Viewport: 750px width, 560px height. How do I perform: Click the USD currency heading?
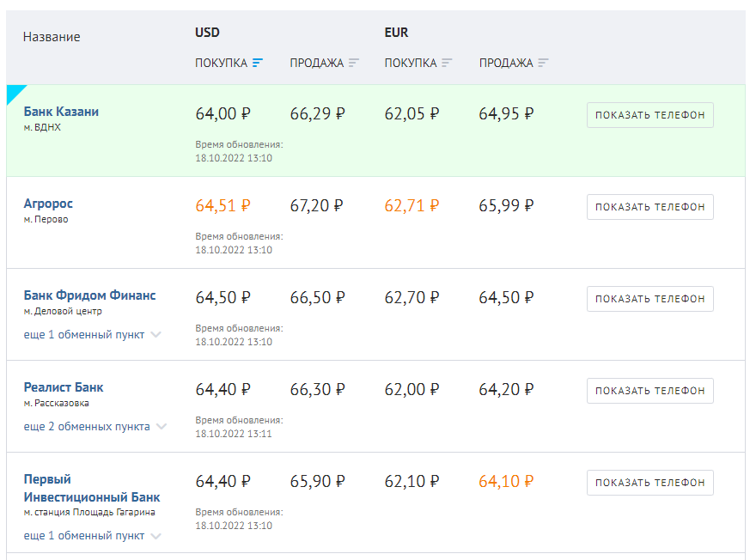pos(207,33)
